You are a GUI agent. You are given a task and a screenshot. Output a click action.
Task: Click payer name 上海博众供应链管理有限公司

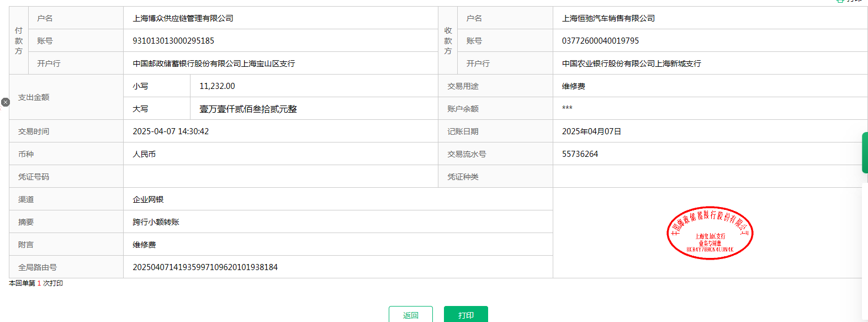(x=183, y=18)
